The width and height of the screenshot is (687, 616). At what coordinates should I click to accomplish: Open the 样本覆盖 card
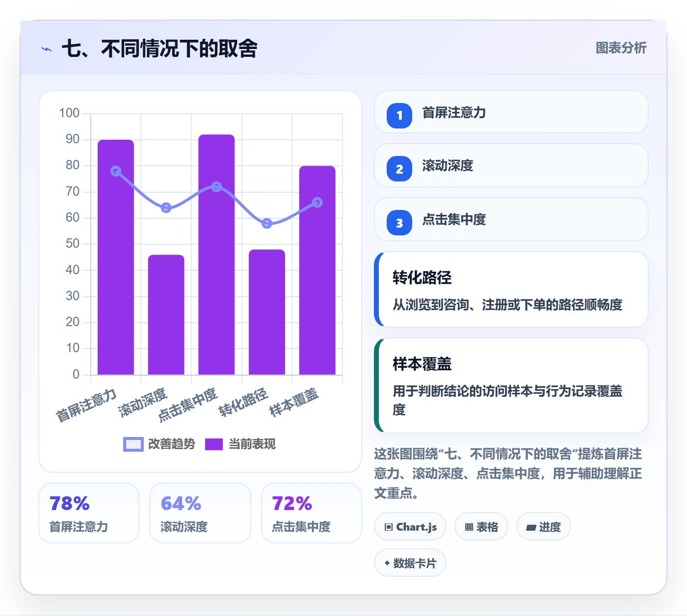pyautogui.click(x=511, y=385)
